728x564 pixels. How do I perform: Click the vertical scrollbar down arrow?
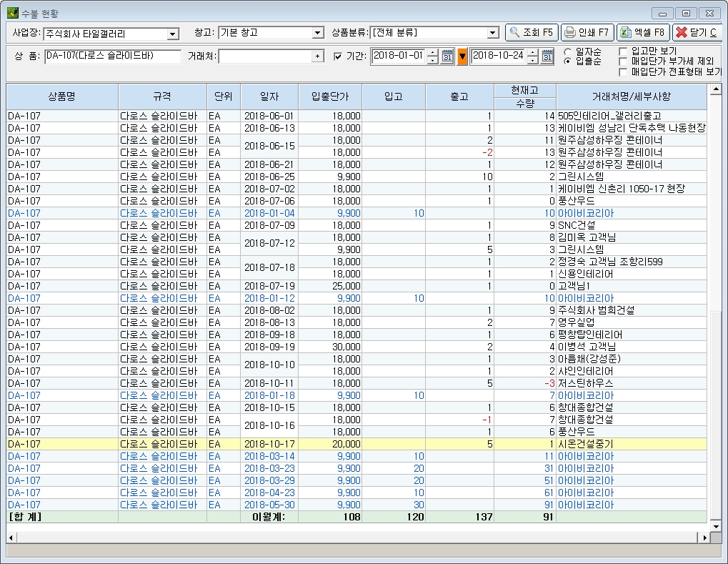[716, 527]
